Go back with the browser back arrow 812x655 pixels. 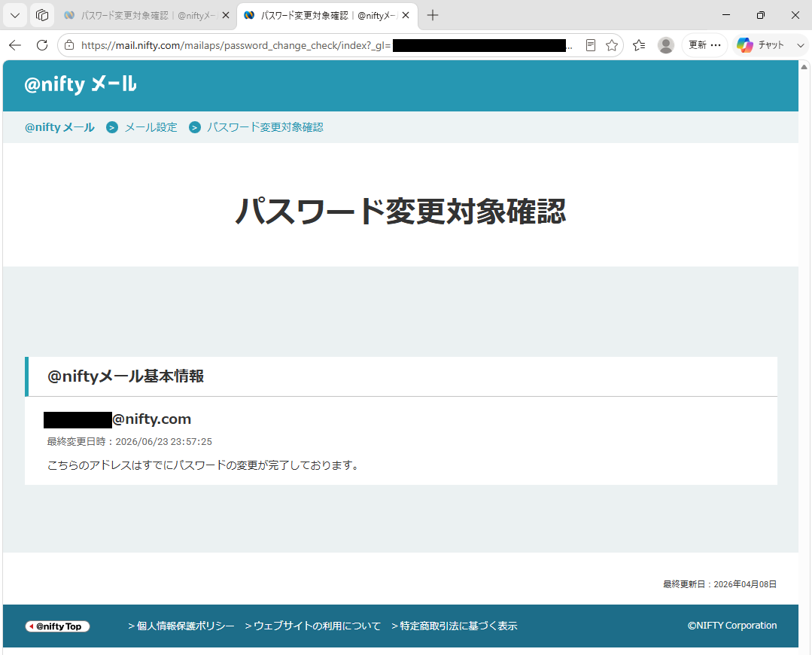point(15,45)
